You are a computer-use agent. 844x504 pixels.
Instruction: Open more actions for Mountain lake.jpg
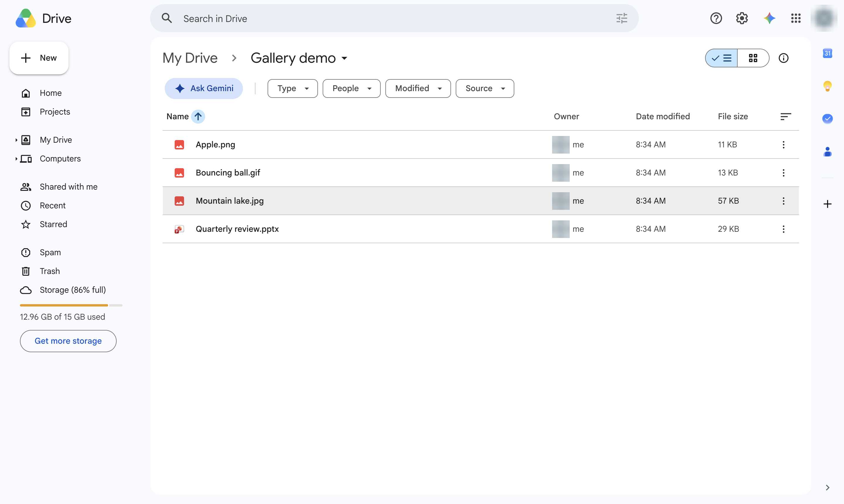pyautogui.click(x=783, y=201)
